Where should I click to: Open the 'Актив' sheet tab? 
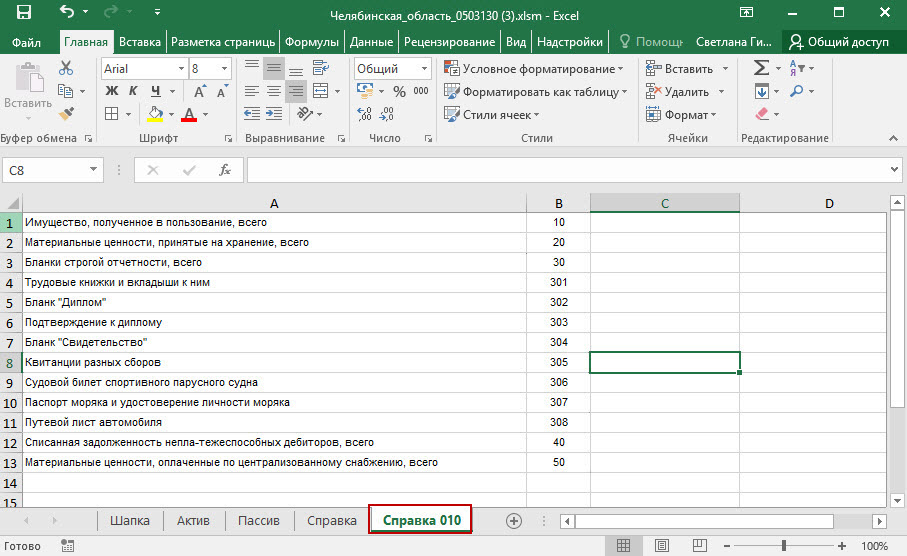pos(193,521)
